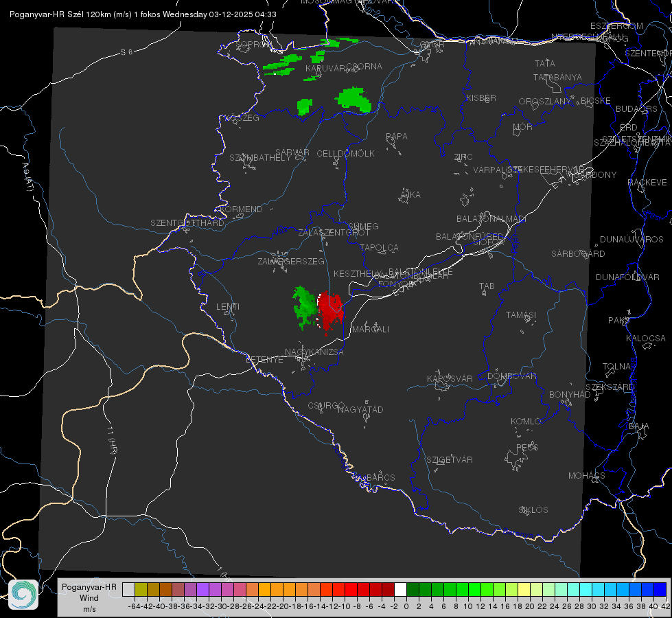Screen dimensions: 672x618
Task: Click the KOMLO city label
Action: (526, 422)
